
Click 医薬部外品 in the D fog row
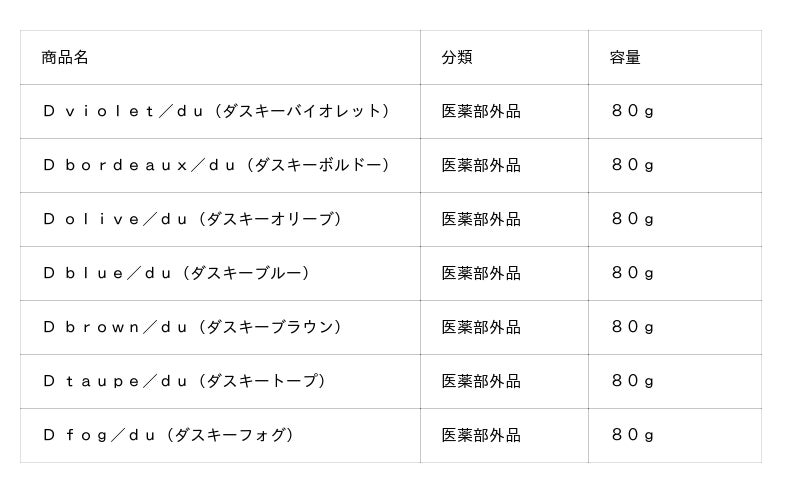(x=481, y=435)
